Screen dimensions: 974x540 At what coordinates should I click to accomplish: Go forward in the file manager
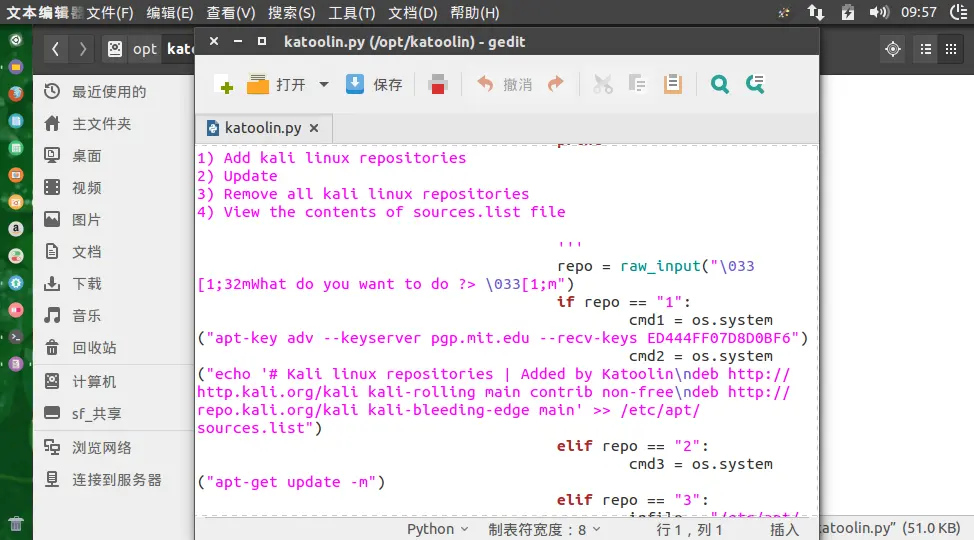[x=82, y=49]
